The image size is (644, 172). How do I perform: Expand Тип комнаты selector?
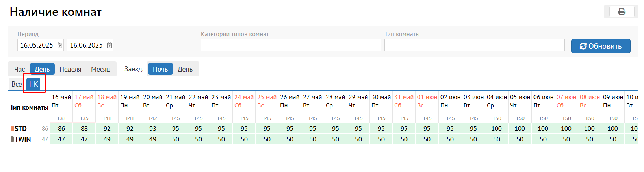click(474, 45)
